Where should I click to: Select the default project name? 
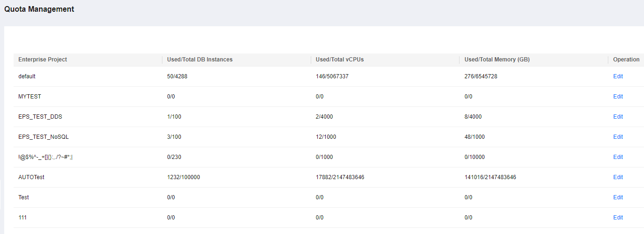coord(27,76)
